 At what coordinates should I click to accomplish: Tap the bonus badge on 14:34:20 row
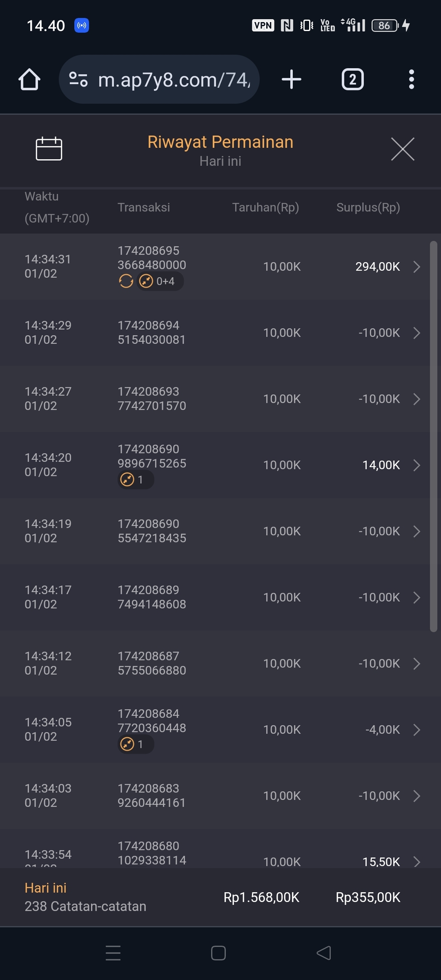pyautogui.click(x=135, y=480)
